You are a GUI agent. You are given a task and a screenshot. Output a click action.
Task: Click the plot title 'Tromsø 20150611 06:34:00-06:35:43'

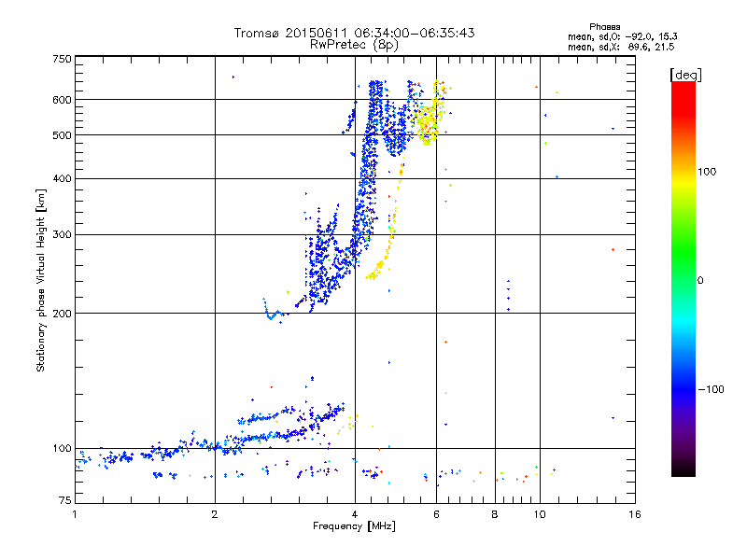tap(354, 33)
